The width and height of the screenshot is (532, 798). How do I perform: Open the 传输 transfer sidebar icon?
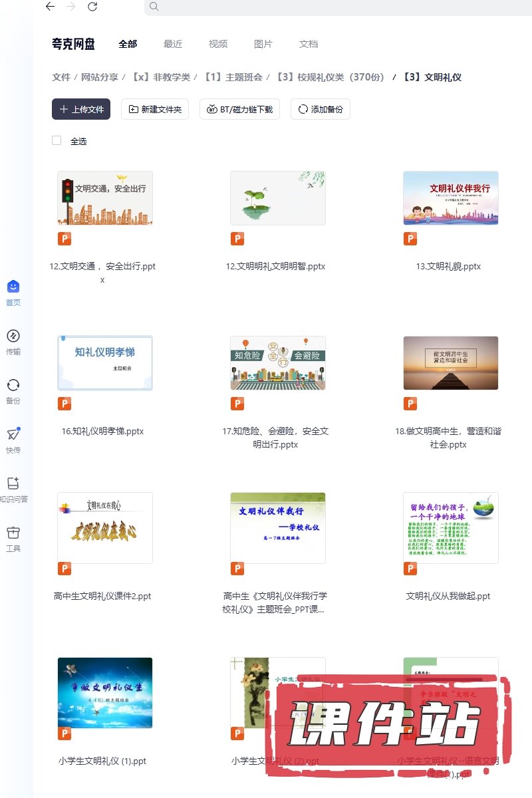[13, 336]
